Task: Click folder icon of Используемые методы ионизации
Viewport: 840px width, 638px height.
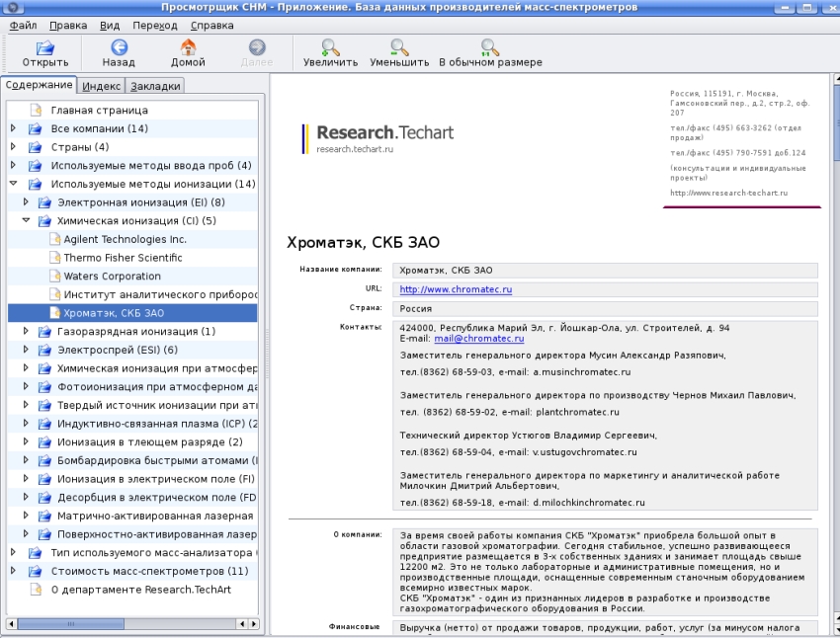Action: tap(36, 184)
